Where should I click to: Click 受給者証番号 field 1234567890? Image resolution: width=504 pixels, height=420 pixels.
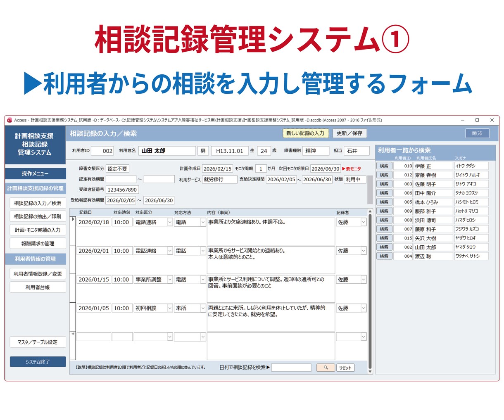(122, 190)
